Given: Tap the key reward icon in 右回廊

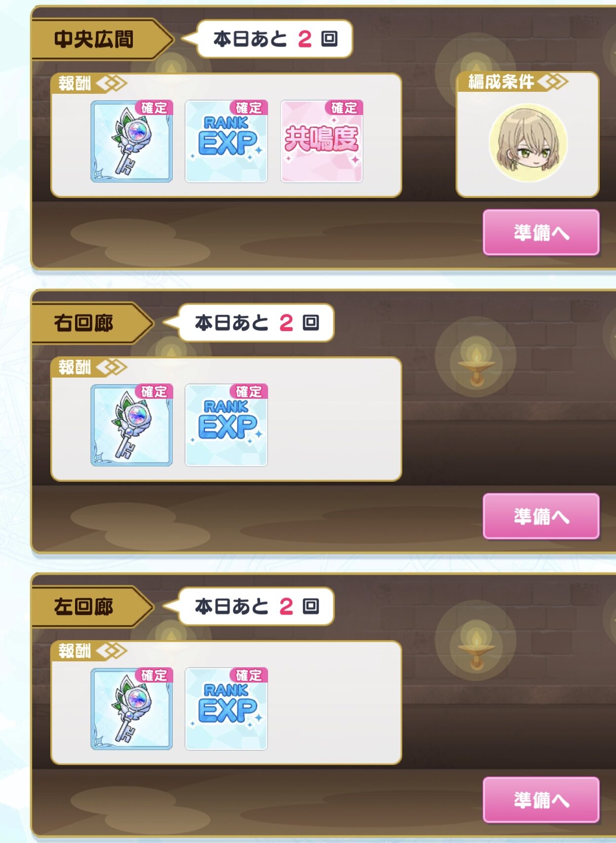Looking at the screenshot, I should (x=132, y=425).
